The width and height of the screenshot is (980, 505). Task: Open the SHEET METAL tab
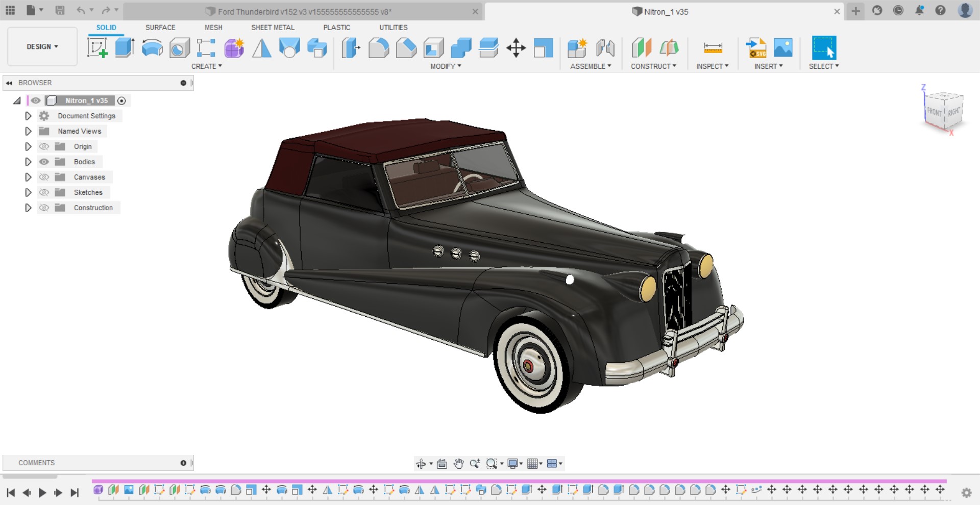pos(273,28)
